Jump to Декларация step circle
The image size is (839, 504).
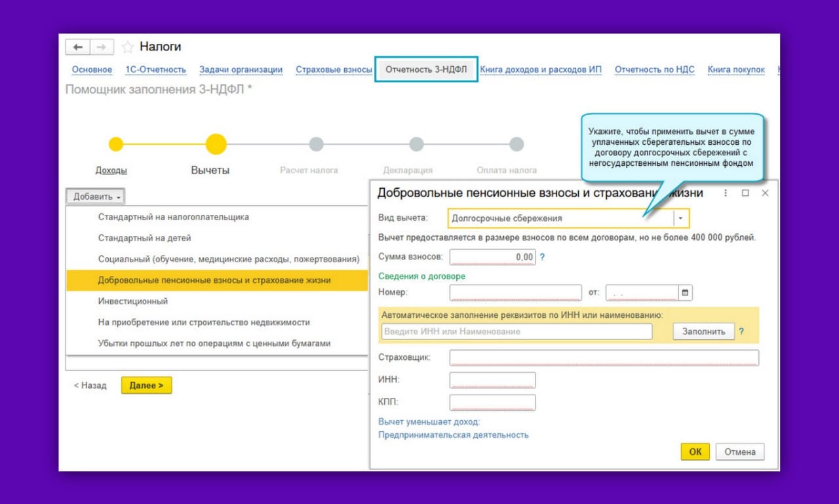pyautogui.click(x=416, y=144)
